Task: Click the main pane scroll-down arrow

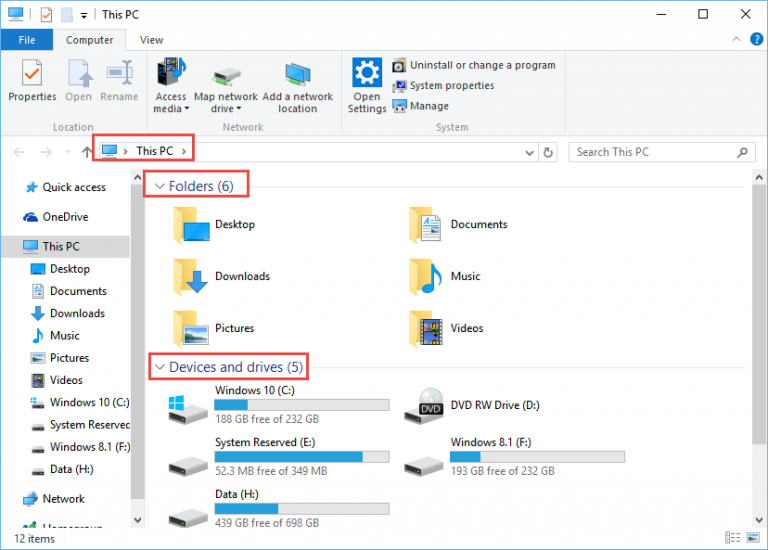Action: 759,520
